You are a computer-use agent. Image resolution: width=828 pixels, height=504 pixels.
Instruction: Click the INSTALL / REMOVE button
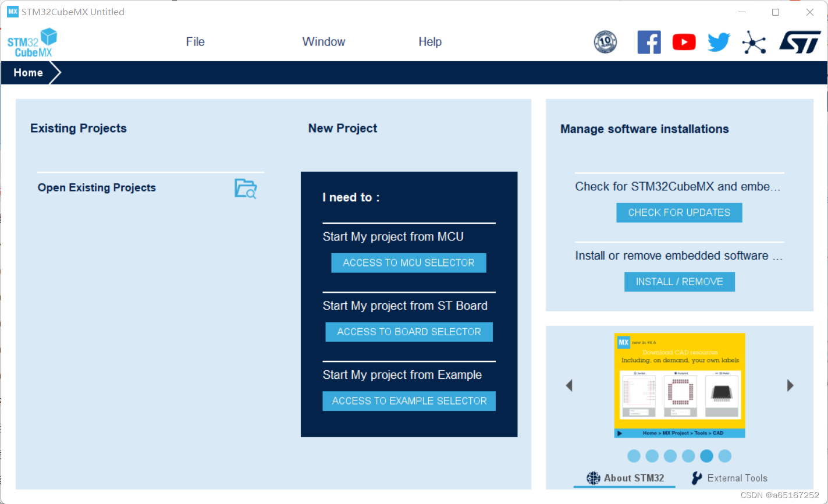coord(680,282)
